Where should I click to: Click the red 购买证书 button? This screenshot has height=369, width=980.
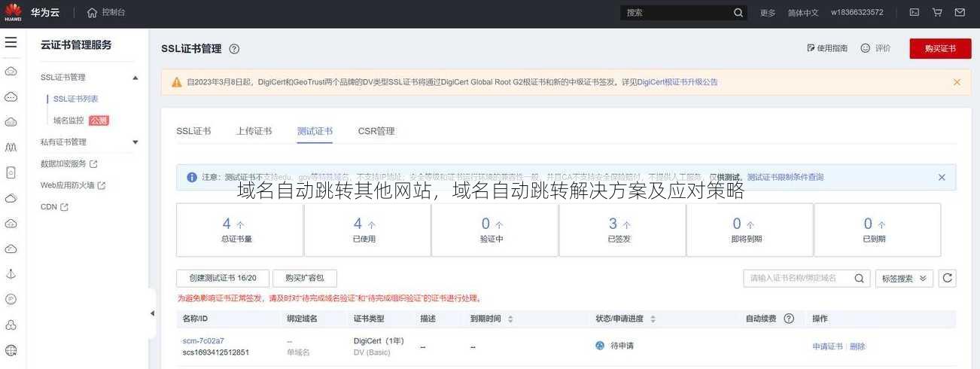(x=940, y=48)
